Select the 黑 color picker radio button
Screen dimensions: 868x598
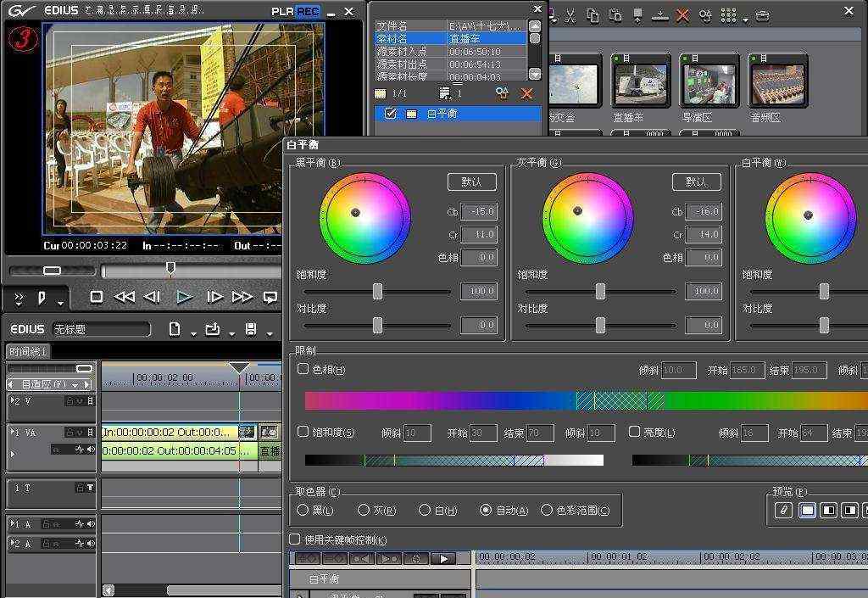click(303, 510)
